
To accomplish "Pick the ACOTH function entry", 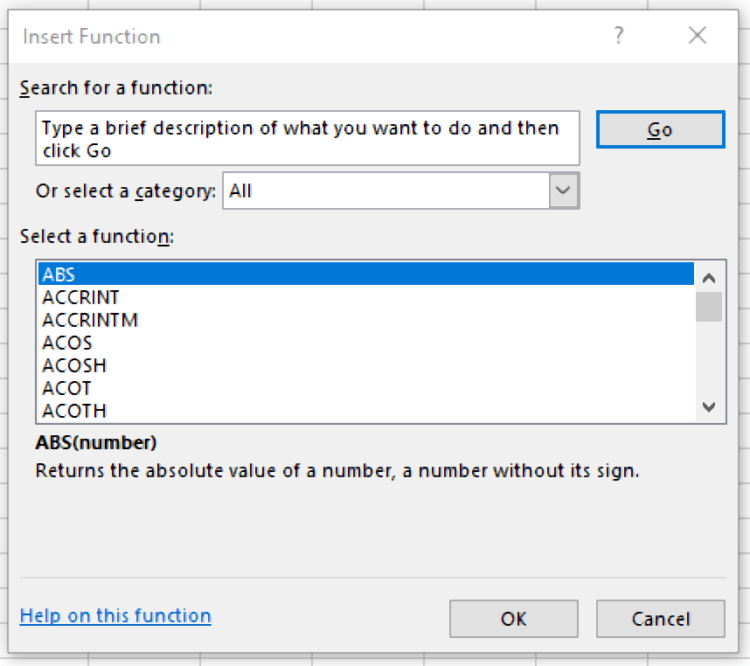I will [x=74, y=410].
